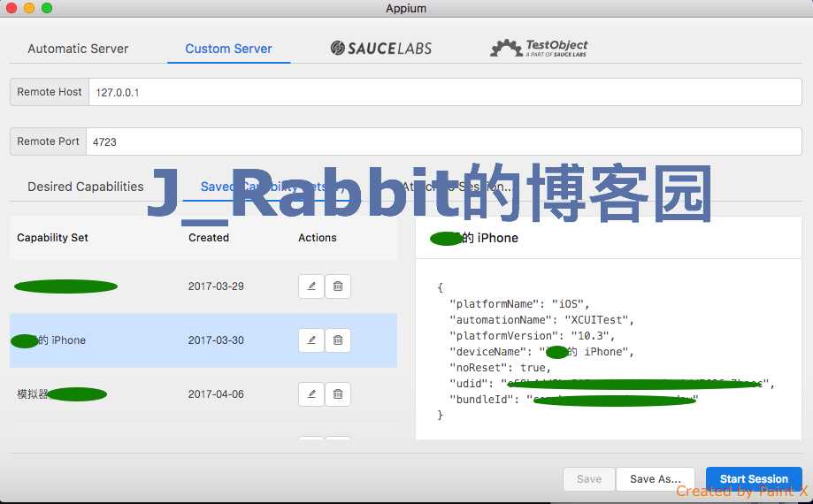Click the "platformVersion": "10.3" JSON line

click(533, 336)
